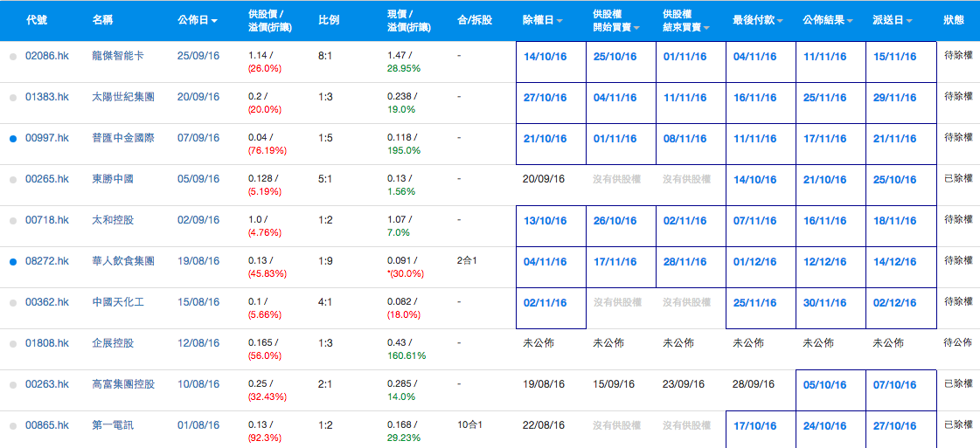Sort by 公佈日 column arrow
The image size is (980, 448).
click(214, 20)
